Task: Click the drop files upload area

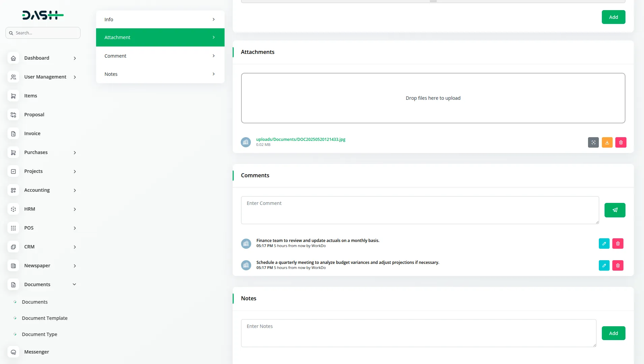Action: (433, 98)
